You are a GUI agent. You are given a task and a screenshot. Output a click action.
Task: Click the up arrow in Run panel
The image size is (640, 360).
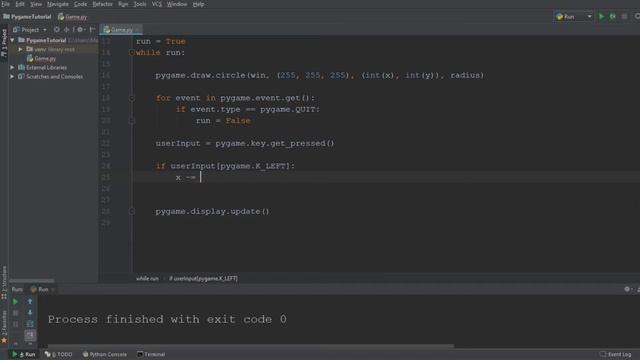click(x=30, y=302)
